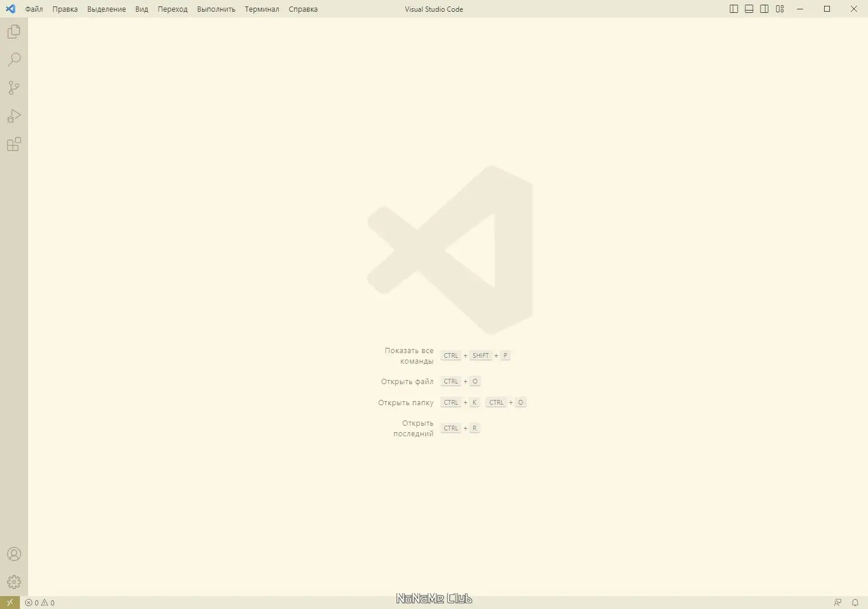
Task: Maximize the Visual Studio Code window
Action: pos(827,9)
